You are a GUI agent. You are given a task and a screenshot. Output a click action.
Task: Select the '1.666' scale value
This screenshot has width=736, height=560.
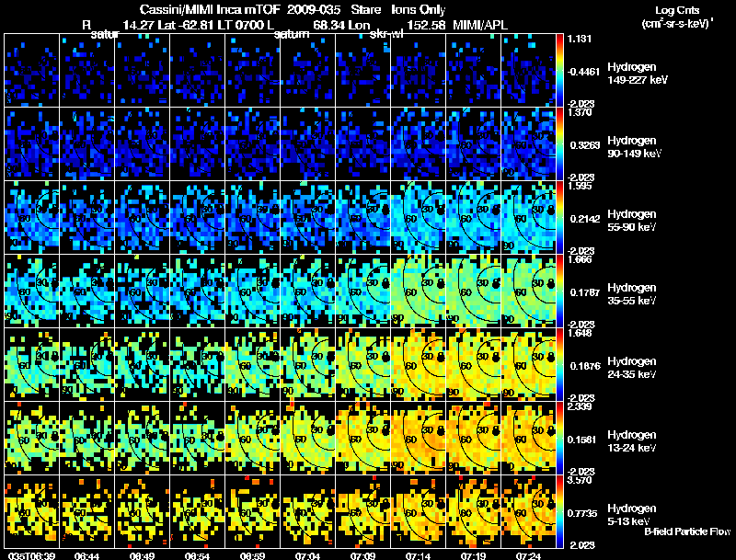(580, 259)
